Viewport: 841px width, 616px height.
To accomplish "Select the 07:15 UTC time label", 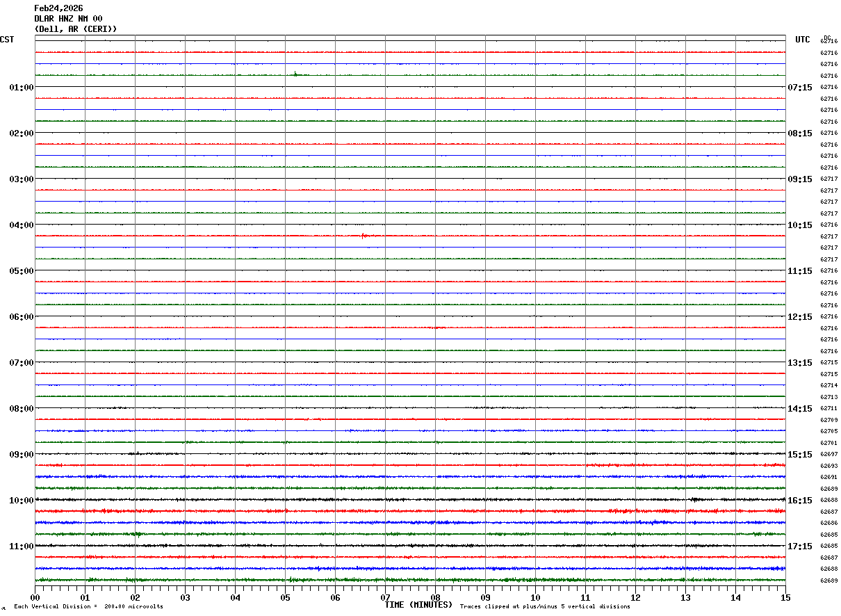I will coord(800,88).
